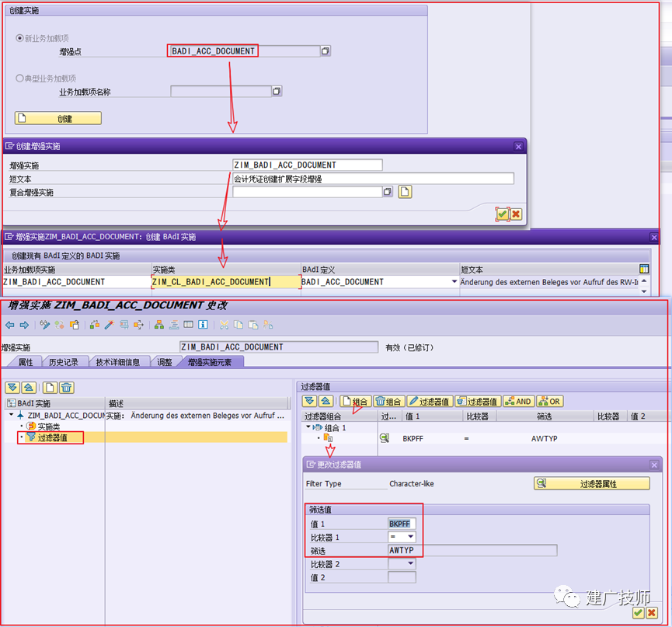Viewport: 672px width, 627px height.
Task: Confirm change filter value dialog green check
Action: tap(638, 613)
